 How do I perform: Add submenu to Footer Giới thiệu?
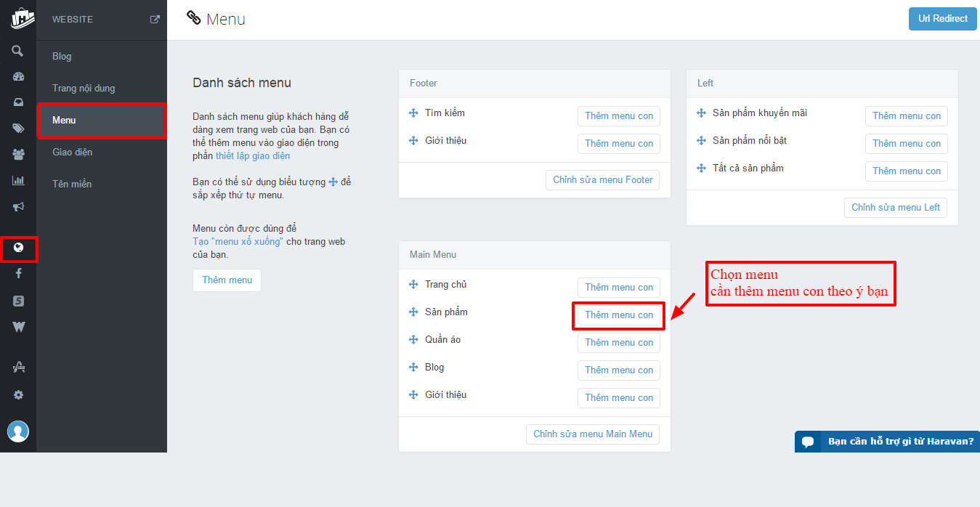pyautogui.click(x=619, y=144)
